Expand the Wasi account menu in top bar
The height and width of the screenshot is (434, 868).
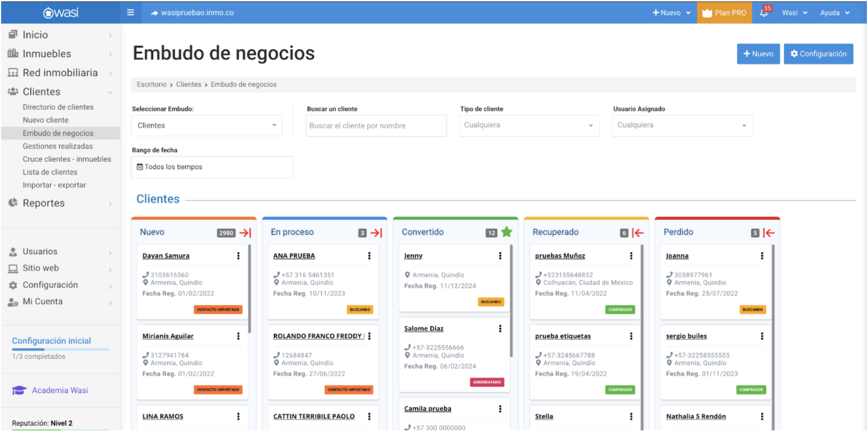(x=794, y=13)
